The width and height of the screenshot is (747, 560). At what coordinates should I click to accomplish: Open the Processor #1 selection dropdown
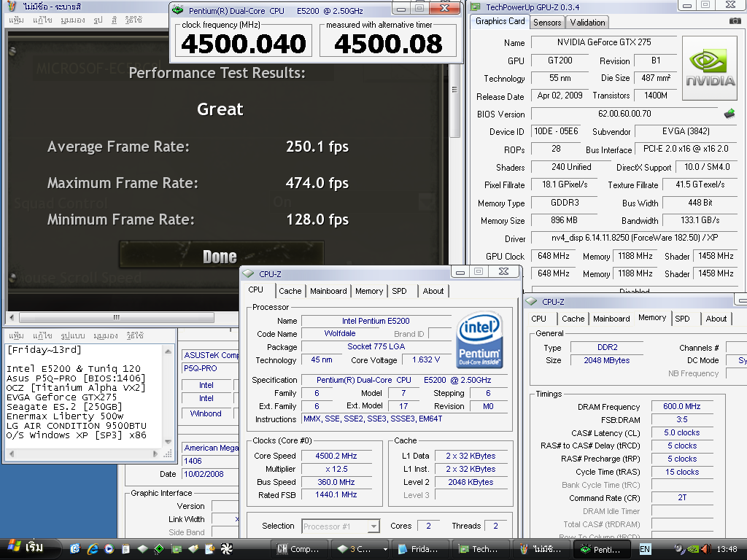tap(374, 526)
